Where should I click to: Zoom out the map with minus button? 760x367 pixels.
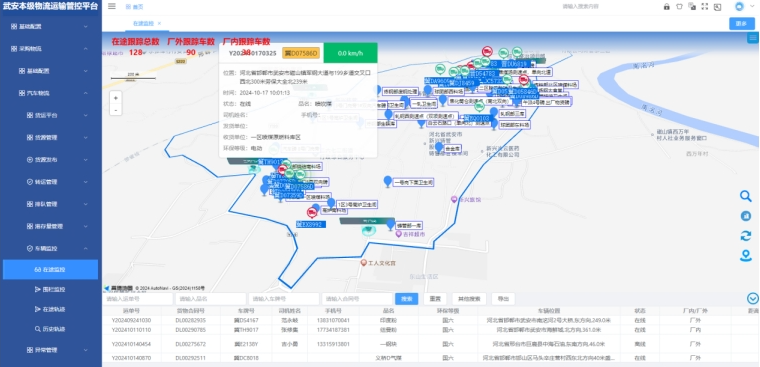116,110
